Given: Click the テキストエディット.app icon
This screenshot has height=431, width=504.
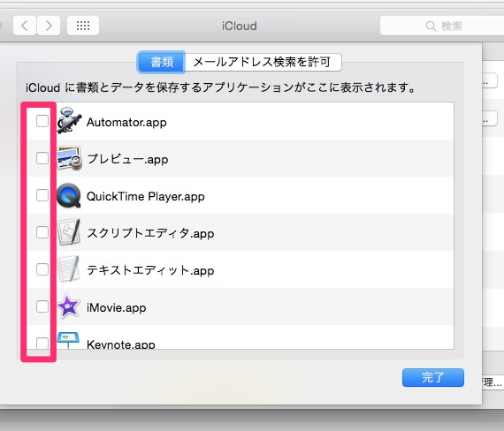Looking at the screenshot, I should (68, 269).
